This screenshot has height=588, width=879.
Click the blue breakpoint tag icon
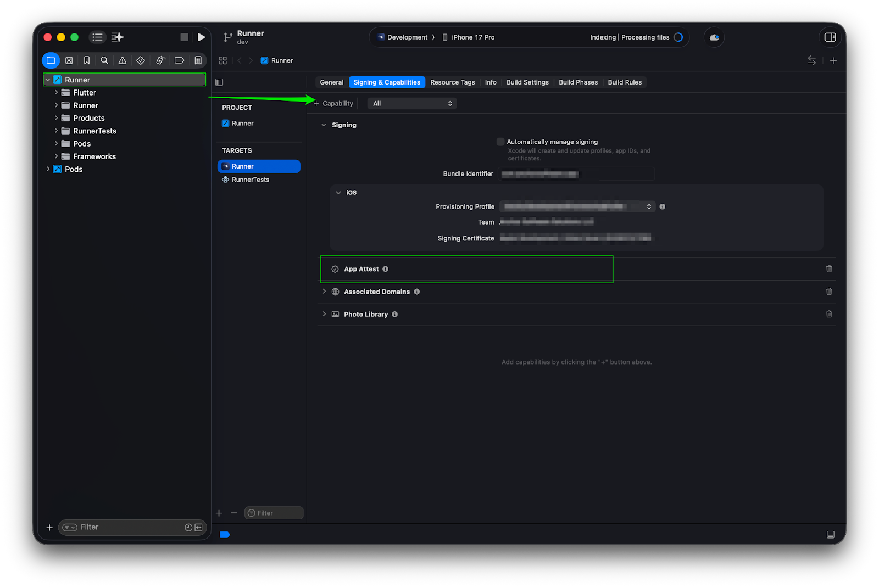click(x=225, y=535)
